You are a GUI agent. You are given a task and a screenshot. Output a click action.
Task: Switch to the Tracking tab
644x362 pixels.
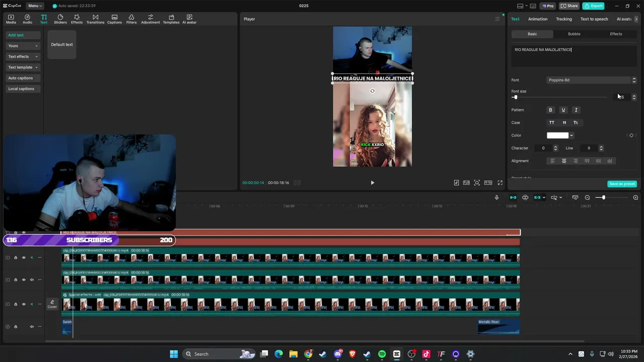[x=563, y=19]
